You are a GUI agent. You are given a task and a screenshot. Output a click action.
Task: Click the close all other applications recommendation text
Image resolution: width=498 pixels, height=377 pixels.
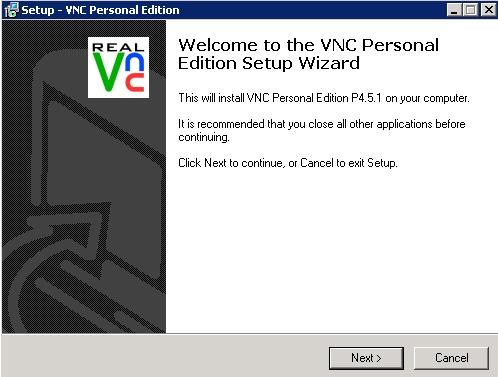coord(322,130)
